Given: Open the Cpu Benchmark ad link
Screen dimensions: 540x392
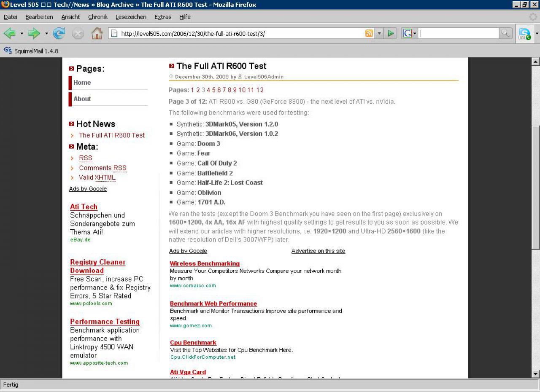Looking at the screenshot, I should (x=193, y=343).
